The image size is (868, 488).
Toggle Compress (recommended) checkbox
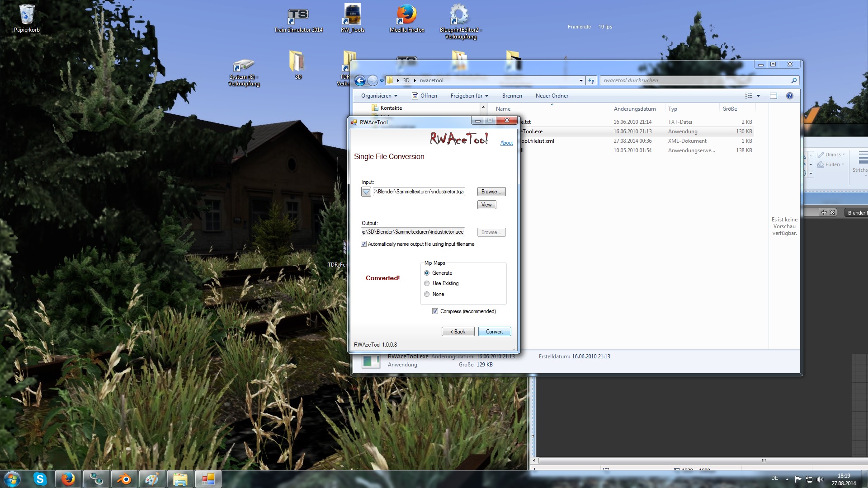(x=435, y=311)
